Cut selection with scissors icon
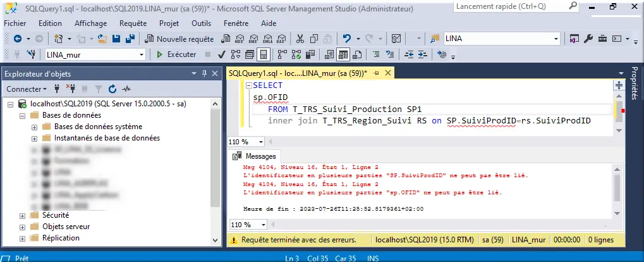The width and height of the screenshot is (644, 262). pyautogui.click(x=300, y=39)
